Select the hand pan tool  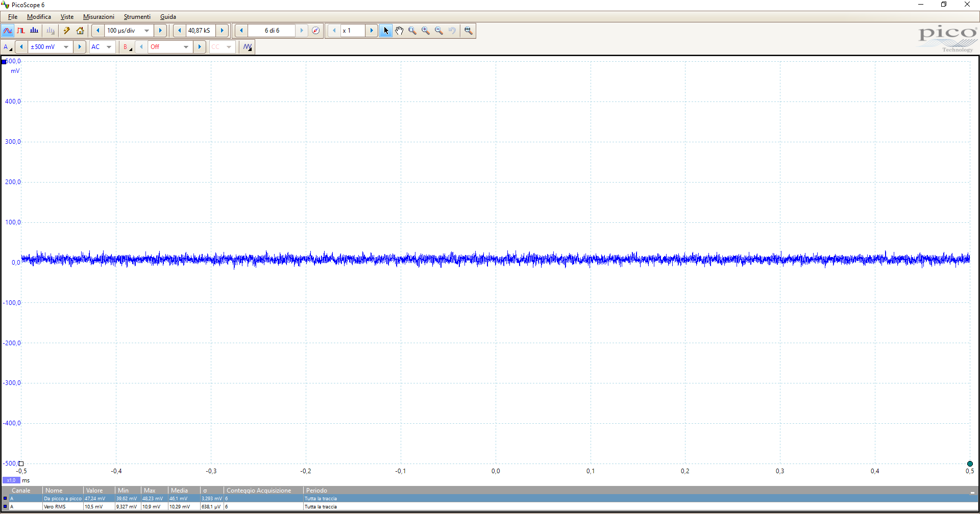(x=399, y=31)
